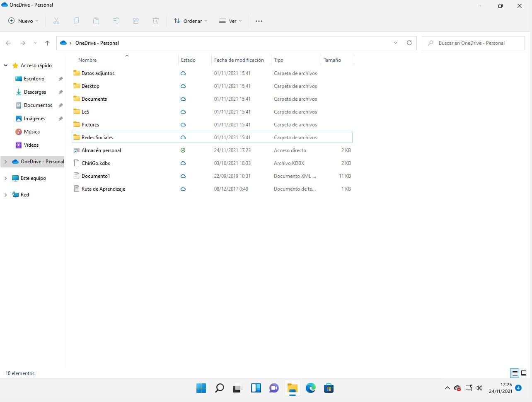The height and width of the screenshot is (402, 532).
Task: Open the See more (...) menu
Action: (259, 21)
